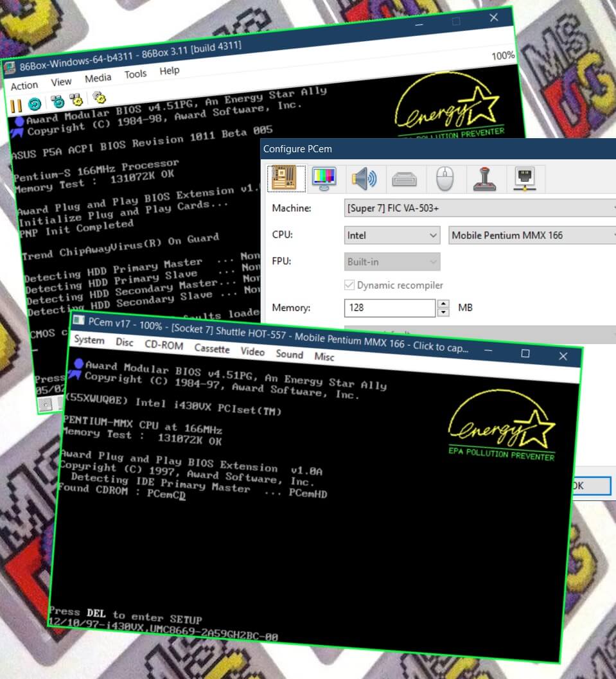Screen dimensions: 616x679
Task: Click the PCem v17 title bar application icon
Action: [78, 320]
